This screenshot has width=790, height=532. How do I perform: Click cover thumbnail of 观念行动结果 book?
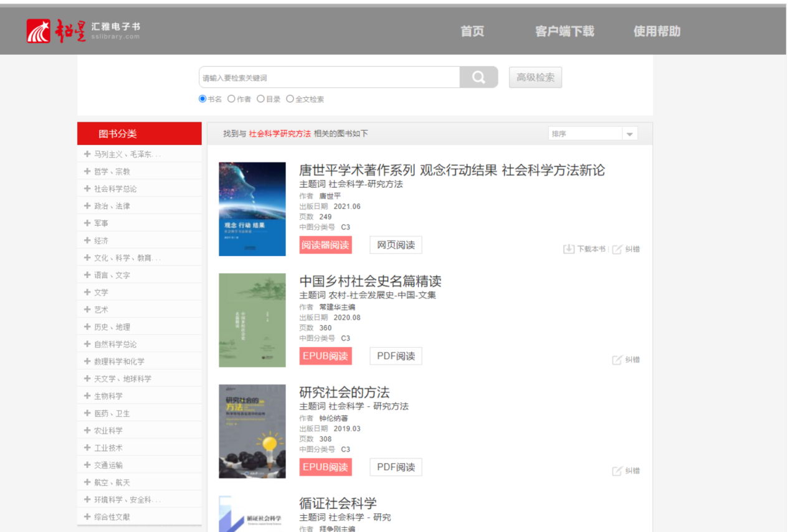click(252, 209)
